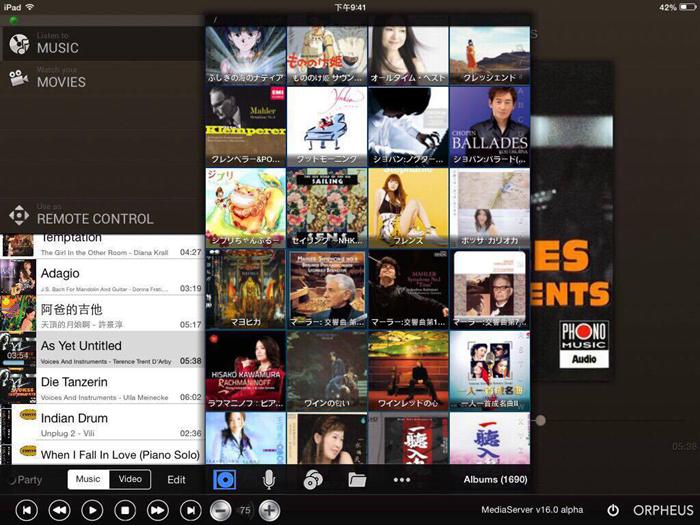Tap the film camera icon beside MOVIES
The image size is (700, 525).
pos(19,79)
